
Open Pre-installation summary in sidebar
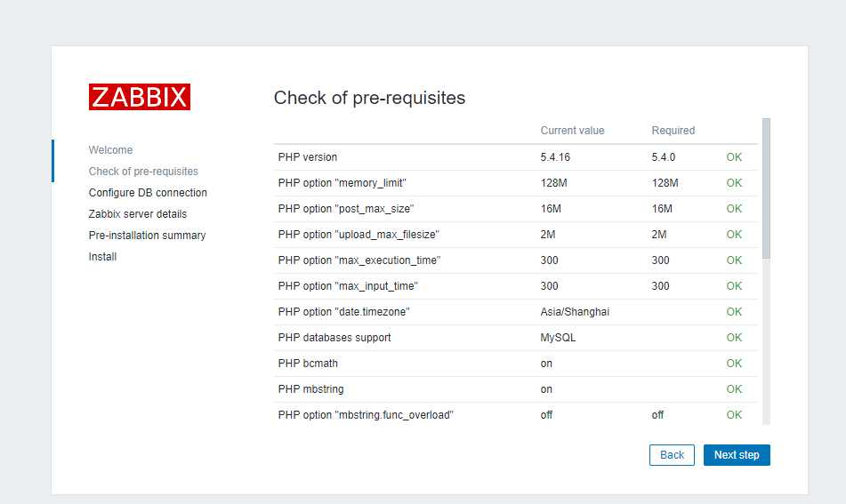(147, 235)
